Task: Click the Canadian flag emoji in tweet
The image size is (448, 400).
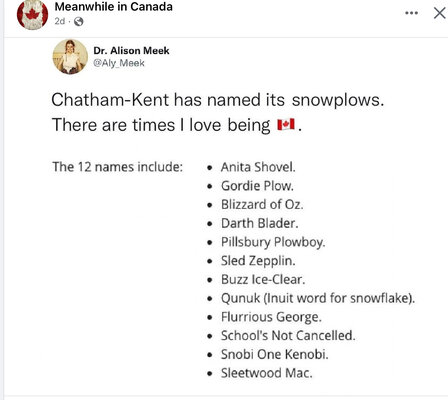Action: click(286, 124)
